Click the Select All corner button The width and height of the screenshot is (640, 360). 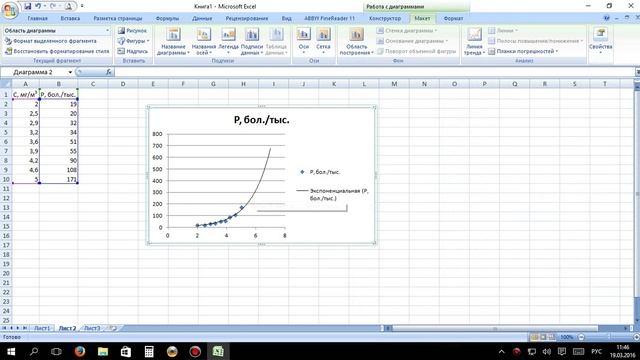point(6,84)
